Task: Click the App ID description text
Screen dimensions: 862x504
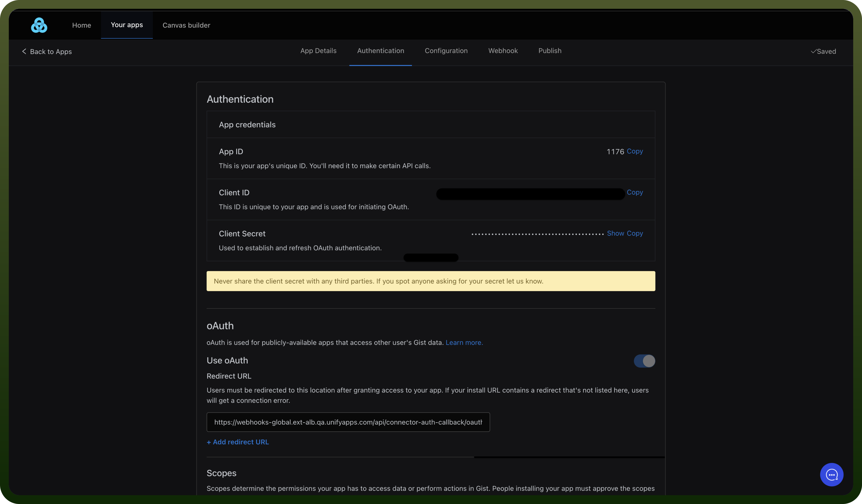Action: click(324, 166)
